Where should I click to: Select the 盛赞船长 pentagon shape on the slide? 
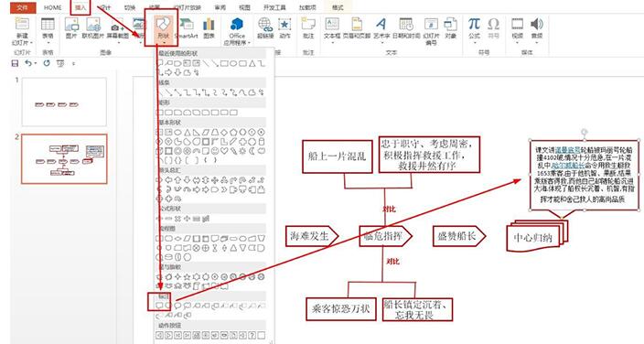459,236
